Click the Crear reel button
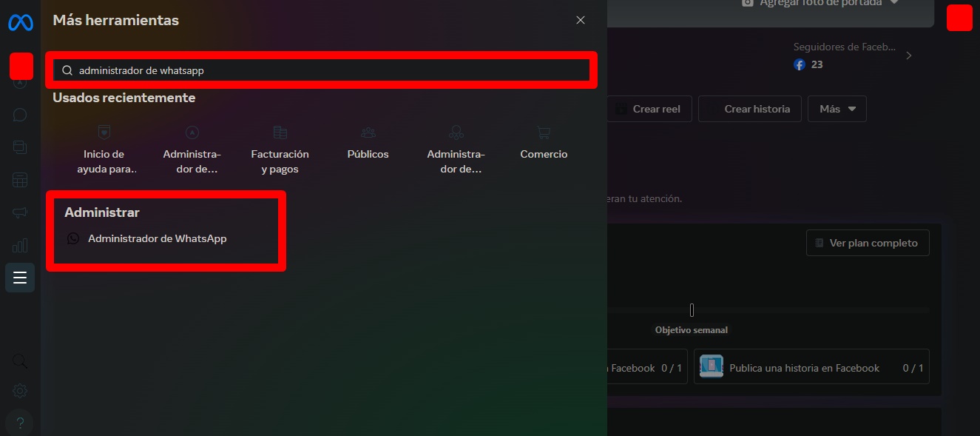 pos(649,109)
